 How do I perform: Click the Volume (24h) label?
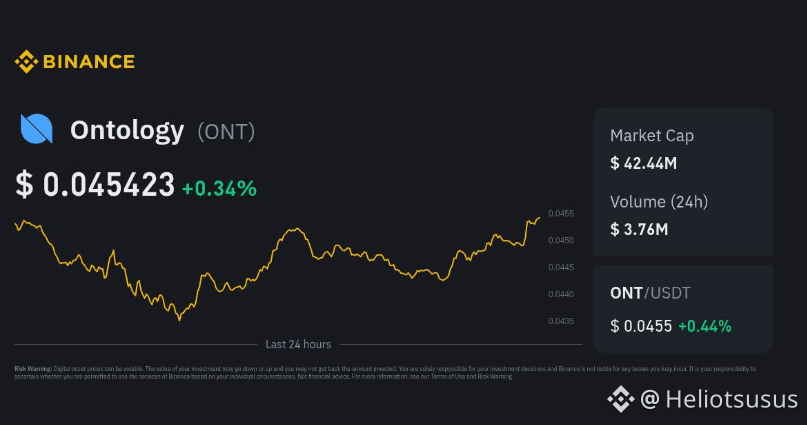tap(659, 202)
